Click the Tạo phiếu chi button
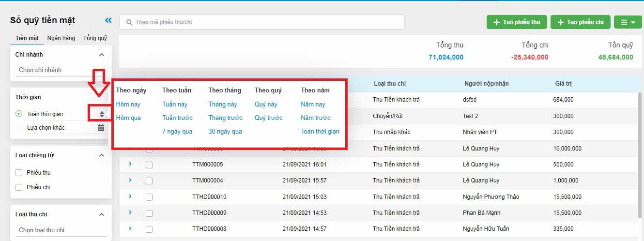 [x=580, y=22]
